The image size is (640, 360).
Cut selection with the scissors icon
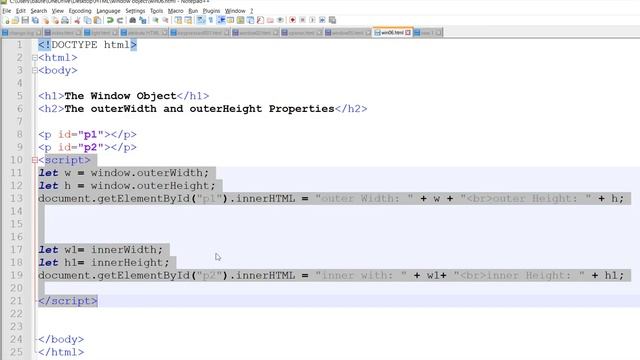(x=77, y=20)
